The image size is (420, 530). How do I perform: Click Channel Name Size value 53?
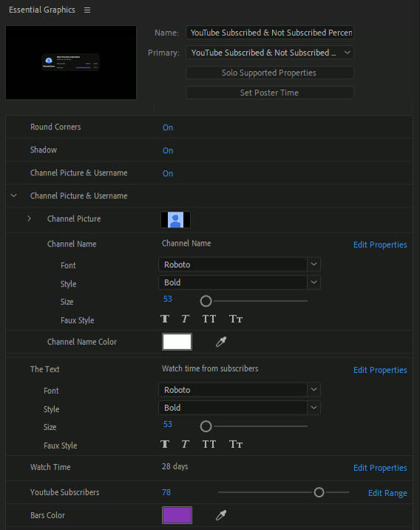[x=167, y=299]
